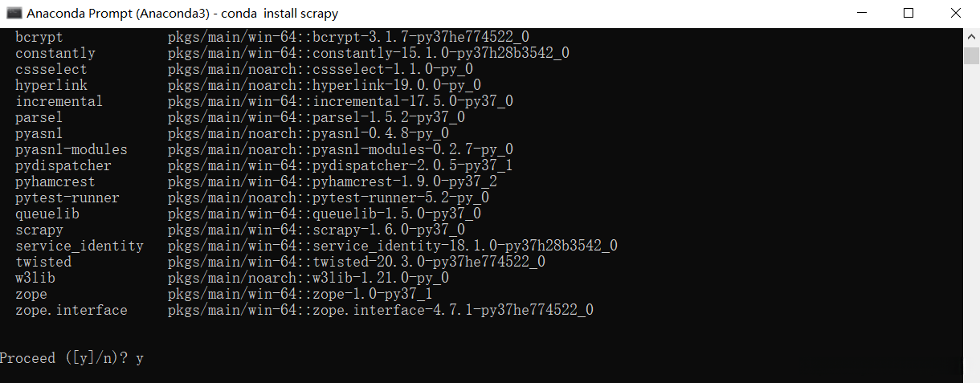Click the scrollbar up arrow
This screenshot has width=980, height=383.
(971, 37)
